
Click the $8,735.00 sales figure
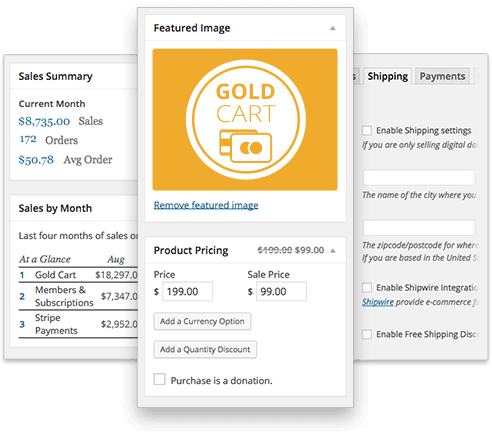click(x=44, y=121)
